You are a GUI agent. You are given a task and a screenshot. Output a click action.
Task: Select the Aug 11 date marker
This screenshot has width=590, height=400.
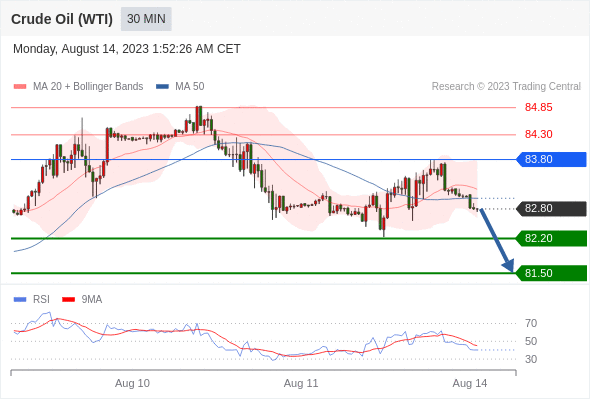pos(301,383)
